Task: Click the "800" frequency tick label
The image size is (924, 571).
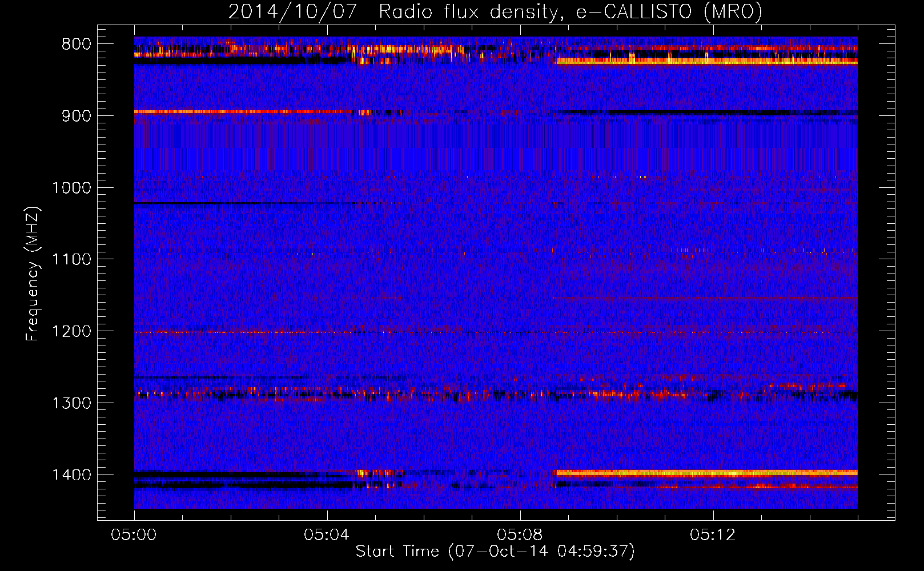Action: (x=77, y=45)
